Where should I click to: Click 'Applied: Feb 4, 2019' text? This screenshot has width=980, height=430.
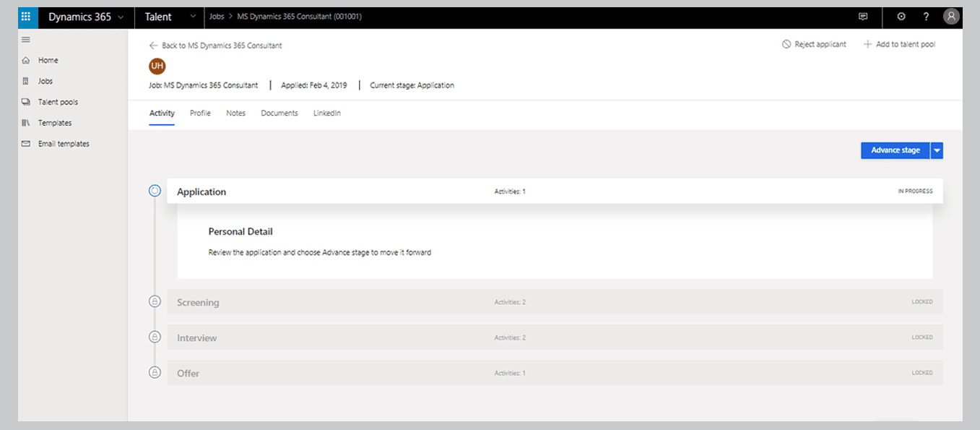point(313,85)
